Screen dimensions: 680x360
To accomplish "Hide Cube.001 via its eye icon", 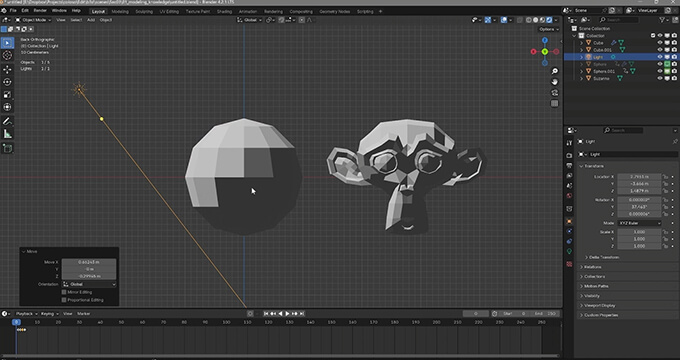I will [x=660, y=50].
